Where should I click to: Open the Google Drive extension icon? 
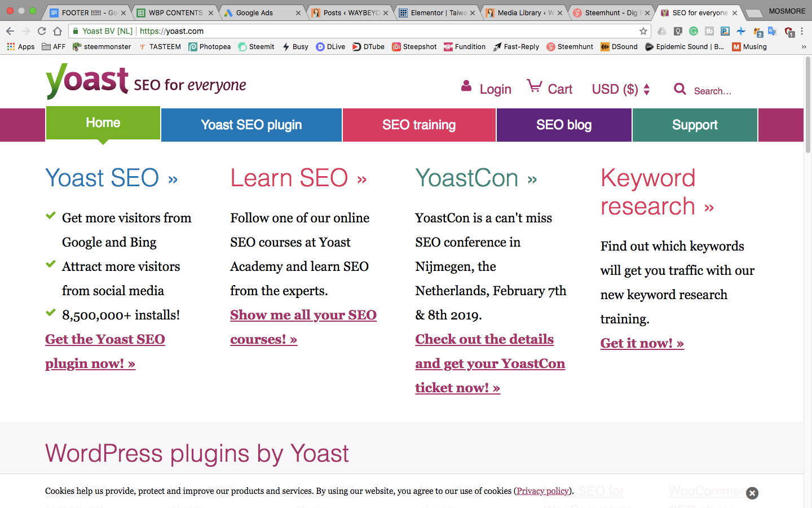(662, 31)
